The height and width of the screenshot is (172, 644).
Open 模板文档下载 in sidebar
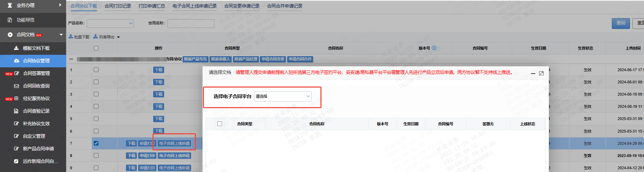pos(36,48)
